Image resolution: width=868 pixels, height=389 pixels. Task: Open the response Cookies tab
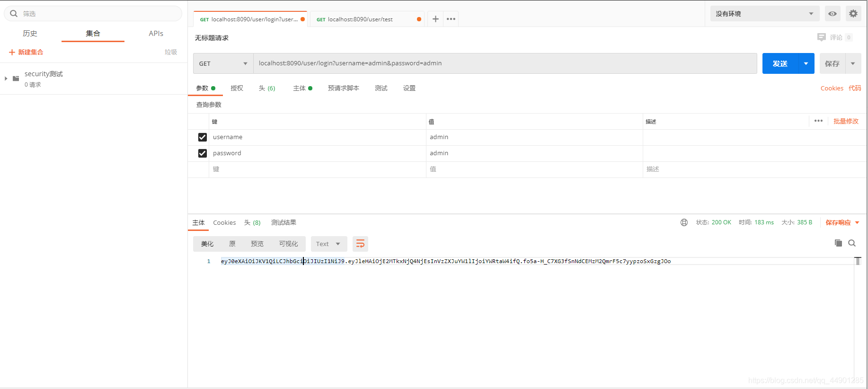coord(224,222)
